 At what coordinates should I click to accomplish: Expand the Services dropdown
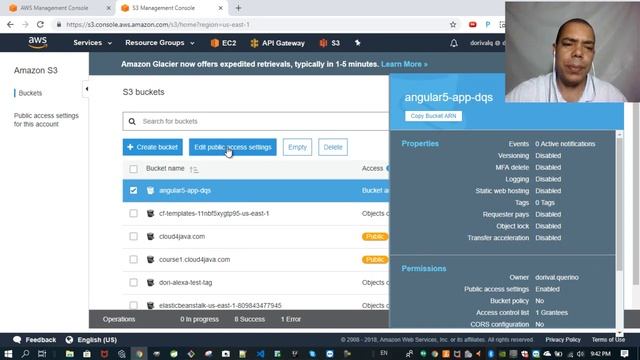coord(92,43)
